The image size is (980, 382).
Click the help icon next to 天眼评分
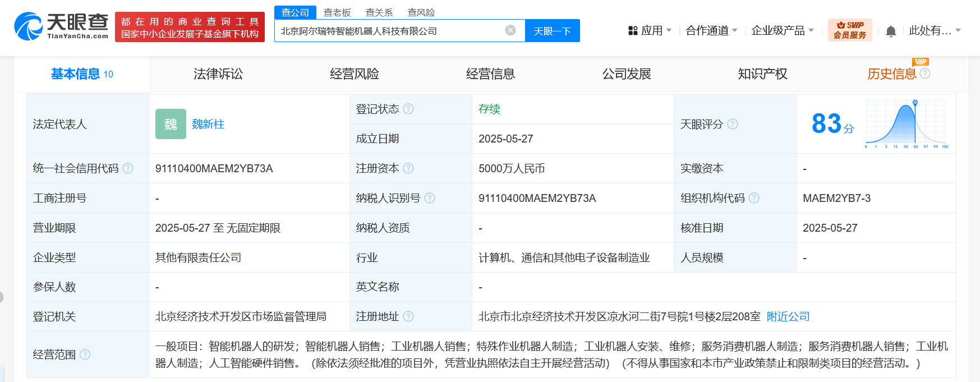point(733,124)
